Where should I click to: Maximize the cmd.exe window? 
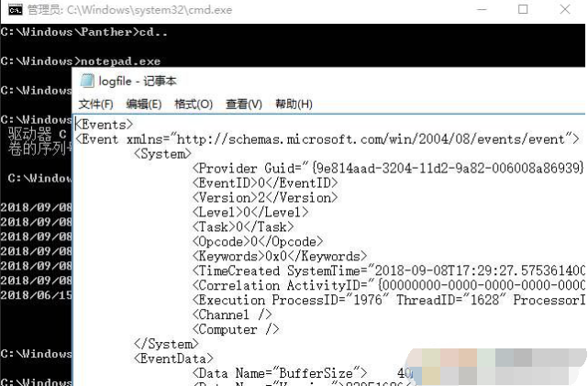coord(523,11)
